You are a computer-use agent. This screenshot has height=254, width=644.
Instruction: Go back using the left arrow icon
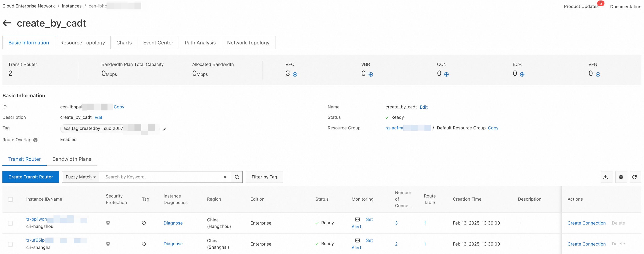[x=7, y=23]
